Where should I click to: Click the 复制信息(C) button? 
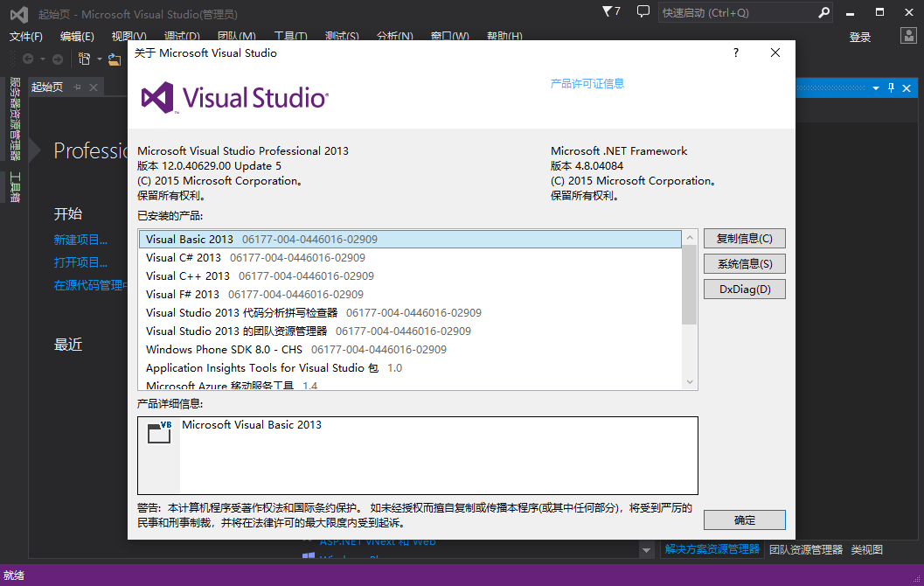point(744,238)
